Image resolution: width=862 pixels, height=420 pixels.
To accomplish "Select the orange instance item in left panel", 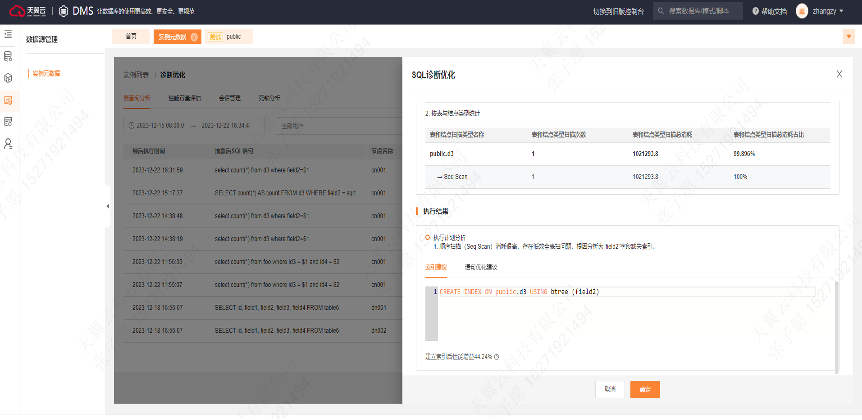I will (46, 73).
